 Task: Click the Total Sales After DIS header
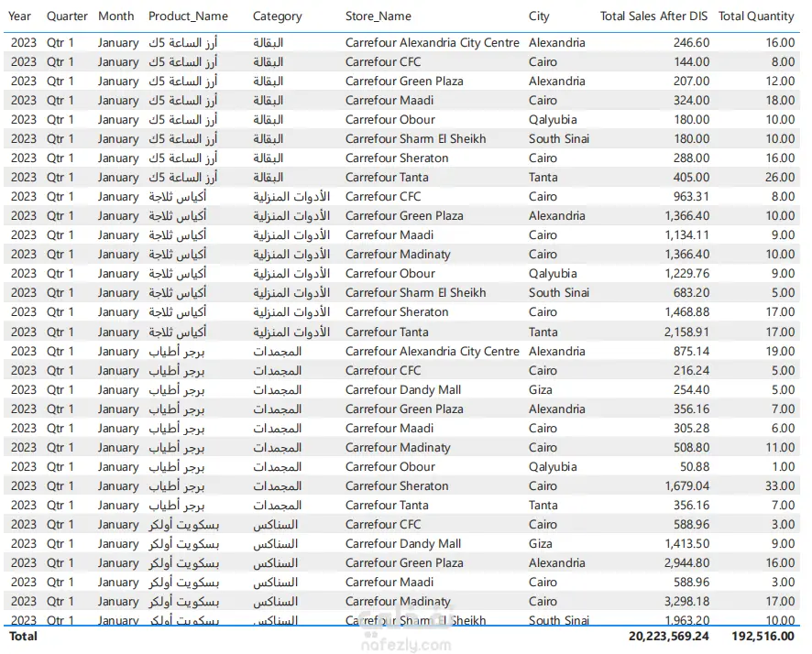(x=653, y=16)
